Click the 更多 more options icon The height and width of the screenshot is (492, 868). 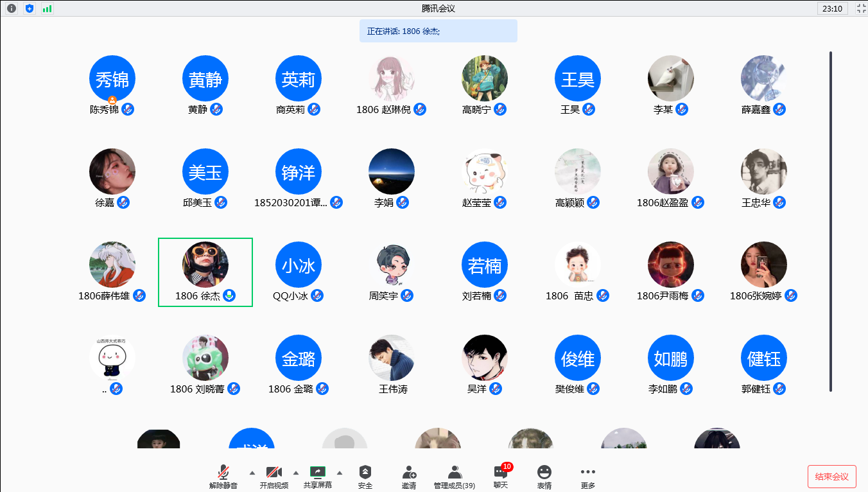point(587,476)
